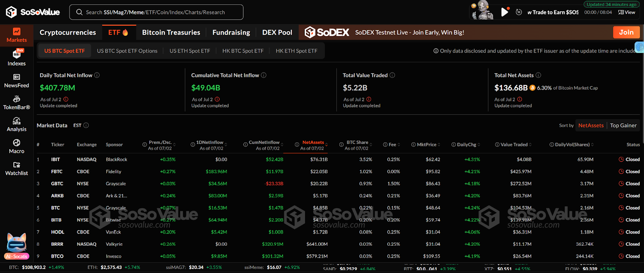Viewport: 644px width, 273px height.
Task: Open the FBTC ticker row
Action: (x=338, y=172)
